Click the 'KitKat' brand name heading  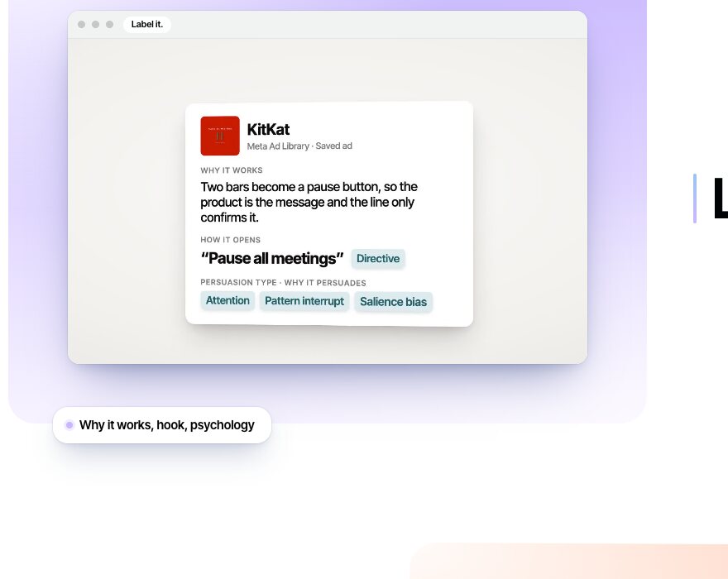pyautogui.click(x=268, y=129)
